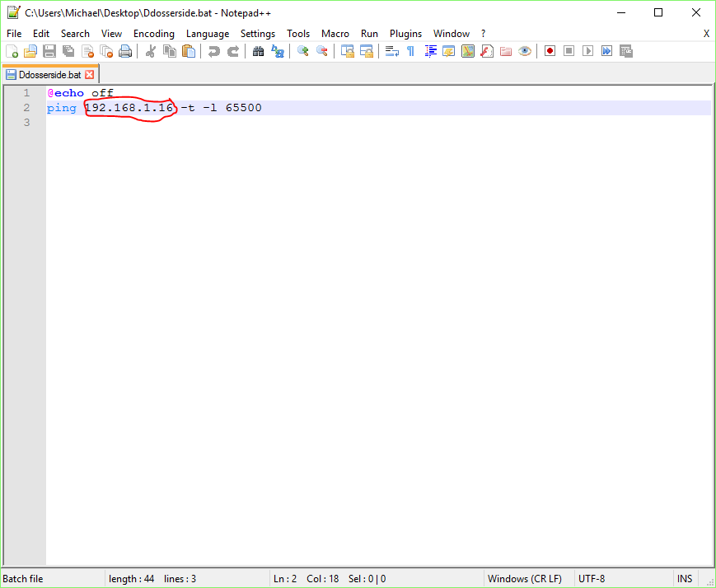Close the Ddosserside.bat tab with red X
This screenshot has width=716, height=588.
click(x=90, y=74)
